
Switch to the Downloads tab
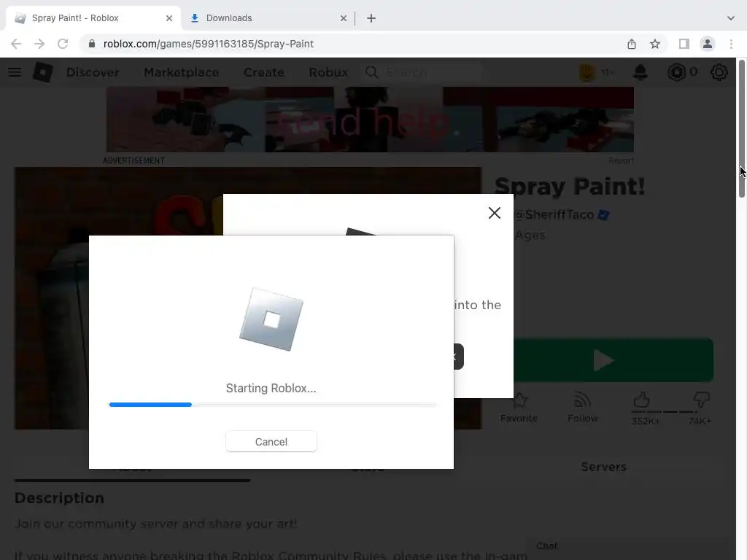267,18
